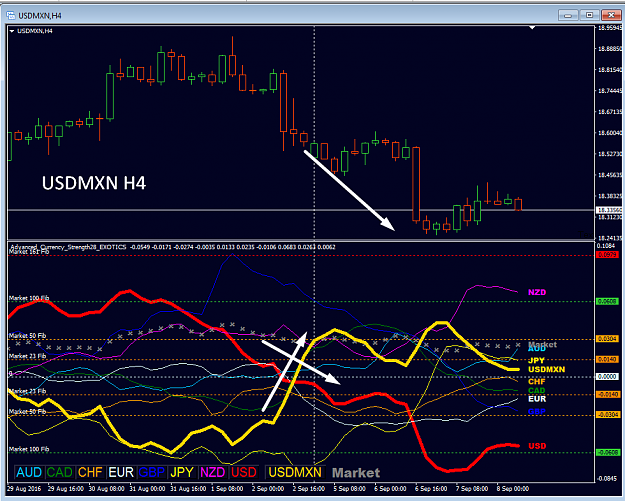Click the -0.0608 green level price tag
The image size is (625, 501).
click(607, 452)
